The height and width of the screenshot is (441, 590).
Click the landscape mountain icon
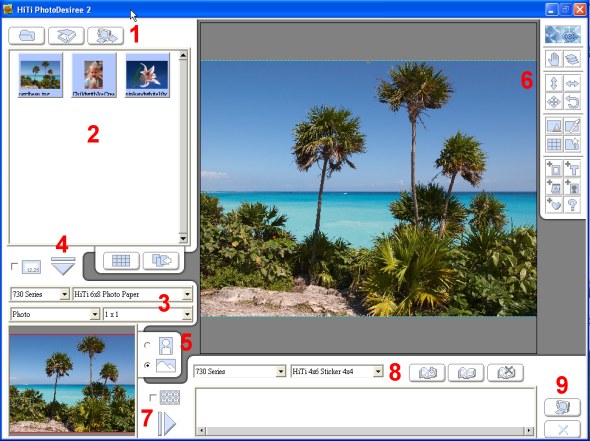point(166,365)
